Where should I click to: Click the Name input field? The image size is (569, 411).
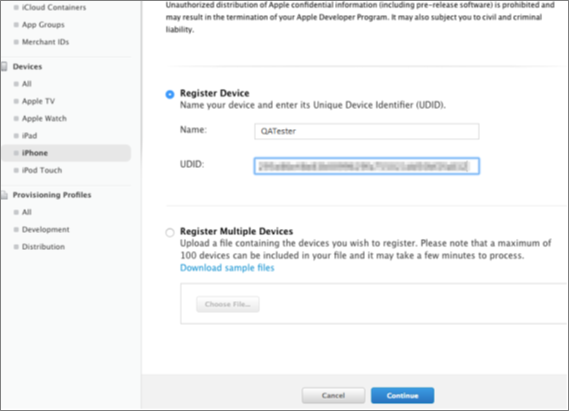367,131
